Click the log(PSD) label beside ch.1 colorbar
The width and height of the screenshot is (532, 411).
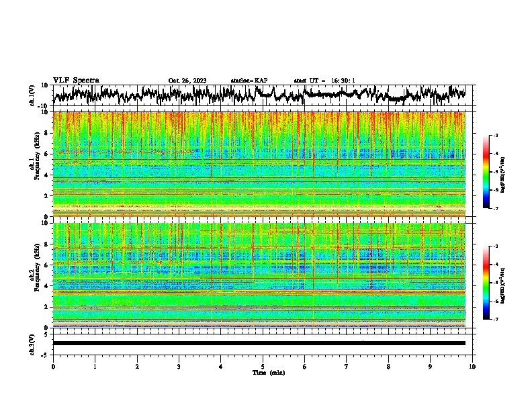(502, 175)
